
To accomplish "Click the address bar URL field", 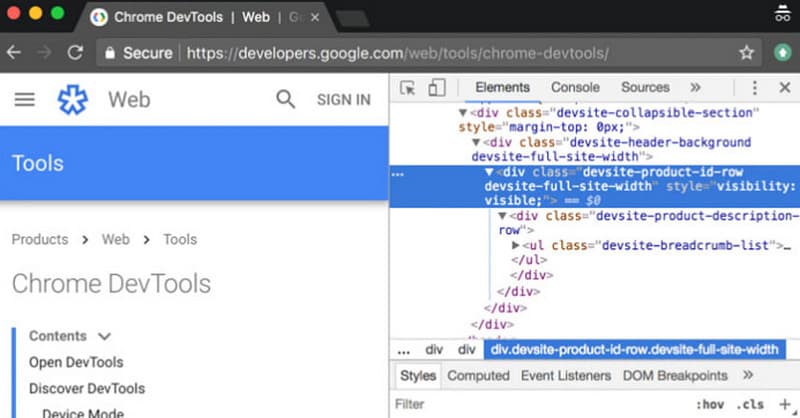I will coord(429,53).
